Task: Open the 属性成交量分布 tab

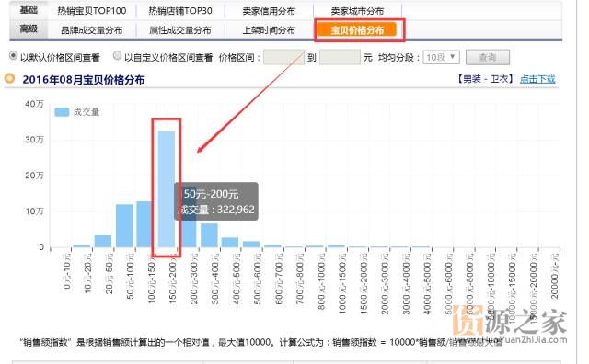Action: [180, 30]
